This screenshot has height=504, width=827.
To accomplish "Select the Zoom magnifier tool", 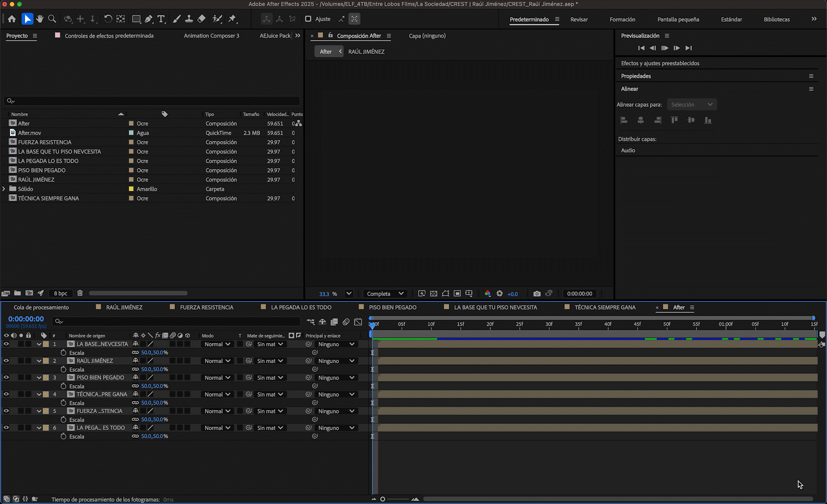I will tap(52, 19).
